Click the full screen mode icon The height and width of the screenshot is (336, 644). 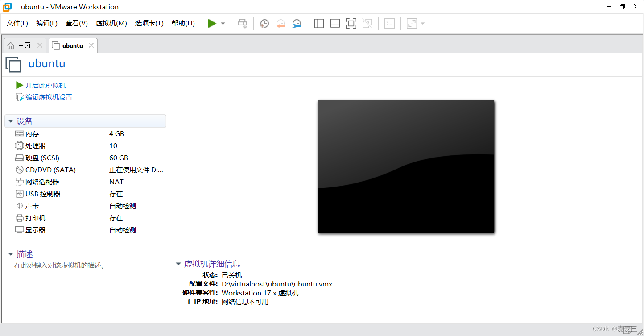[351, 23]
